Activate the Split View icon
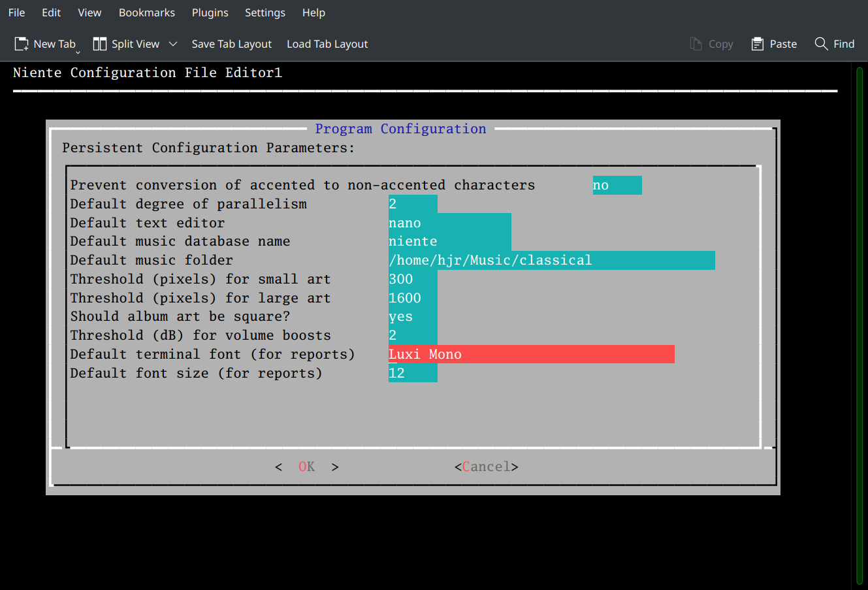This screenshot has width=868, height=590. click(99, 43)
